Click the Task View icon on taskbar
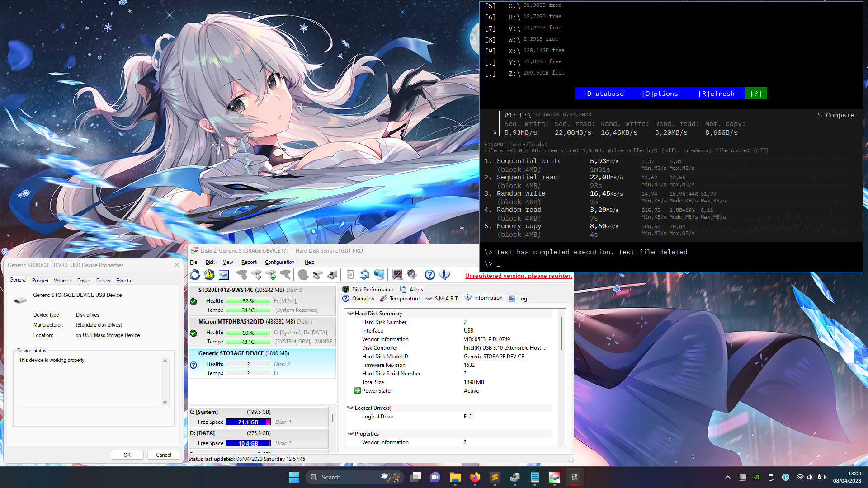Screen dimensions: 868x488 click(415, 477)
